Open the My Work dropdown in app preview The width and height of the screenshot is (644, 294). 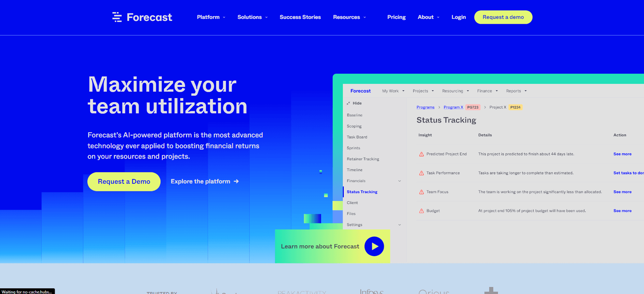pyautogui.click(x=393, y=91)
